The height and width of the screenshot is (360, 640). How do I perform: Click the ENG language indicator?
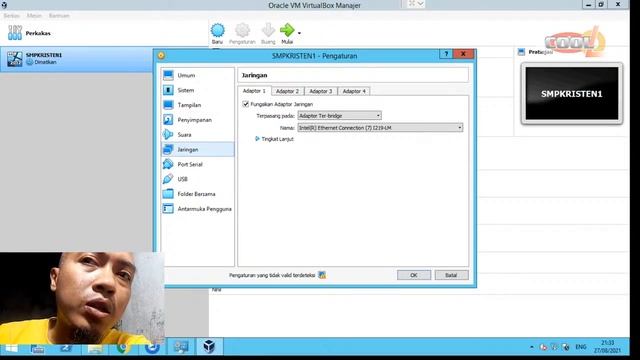tap(581, 347)
